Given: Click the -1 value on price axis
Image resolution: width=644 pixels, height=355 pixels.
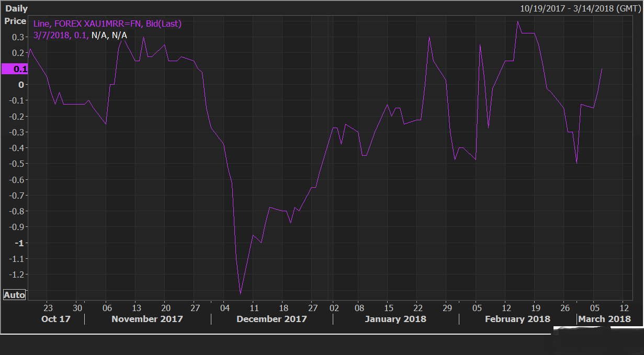Looking at the screenshot, I should [21, 243].
